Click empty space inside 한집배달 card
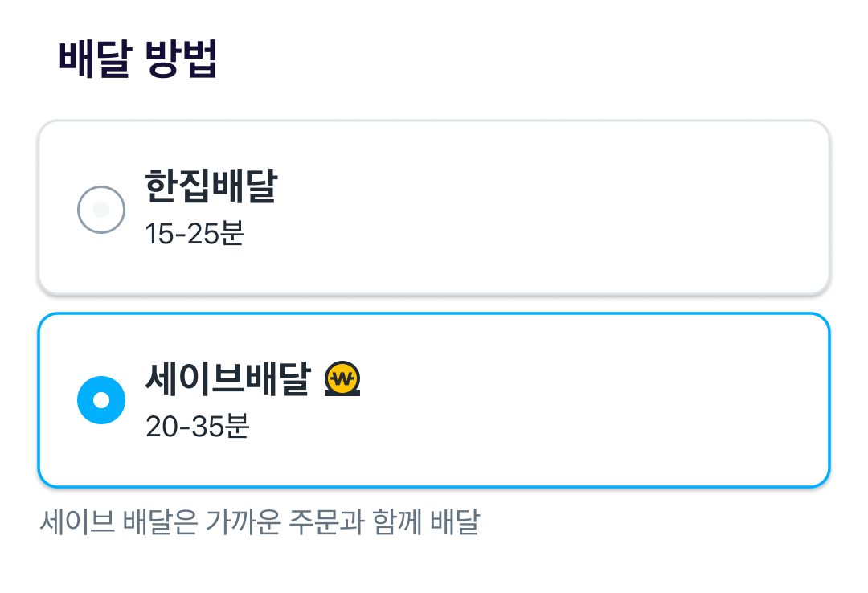Viewport: 868px width, 593px height. tap(554, 207)
